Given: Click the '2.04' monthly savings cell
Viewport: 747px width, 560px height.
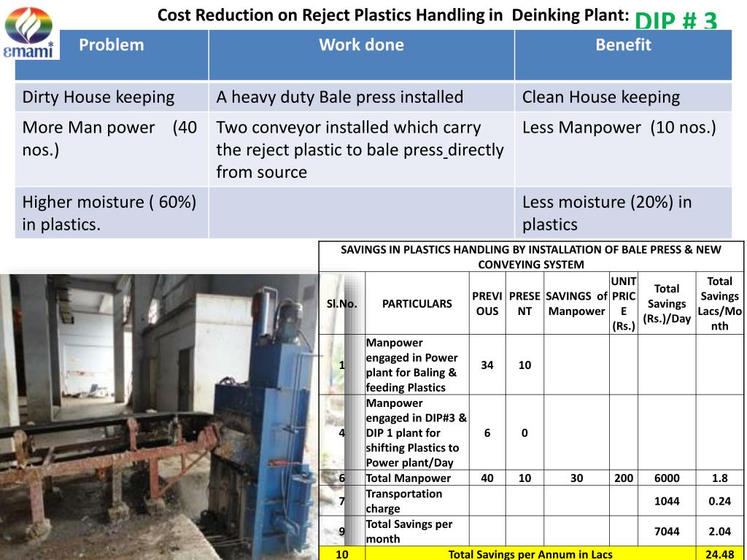Looking at the screenshot, I should (719, 532).
